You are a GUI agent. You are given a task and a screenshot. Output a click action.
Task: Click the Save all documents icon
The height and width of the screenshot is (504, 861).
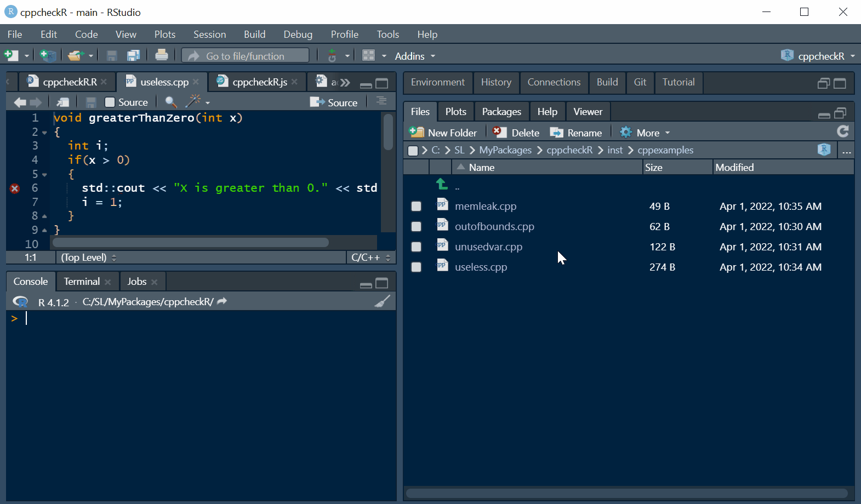point(133,56)
